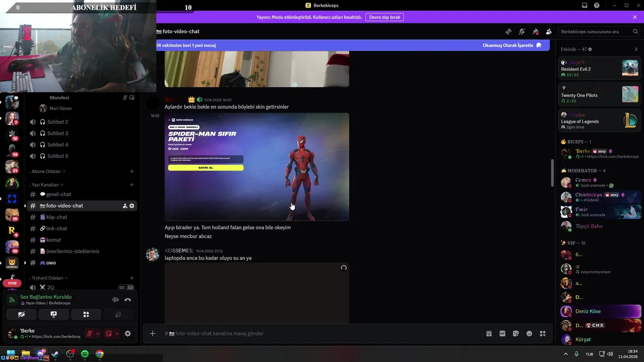Turn on camera in voice panel
The height and width of the screenshot is (362, 644).
(x=21, y=314)
